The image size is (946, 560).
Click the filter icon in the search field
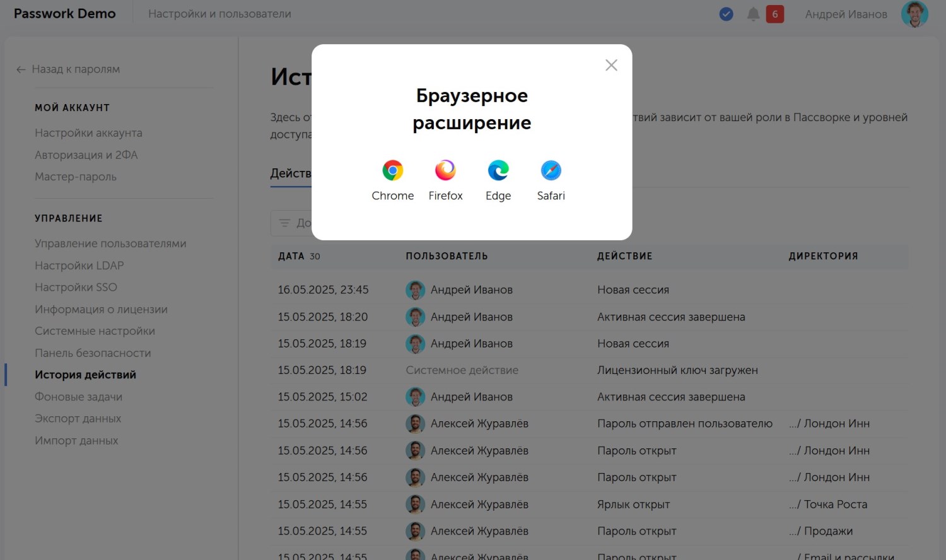click(x=284, y=223)
